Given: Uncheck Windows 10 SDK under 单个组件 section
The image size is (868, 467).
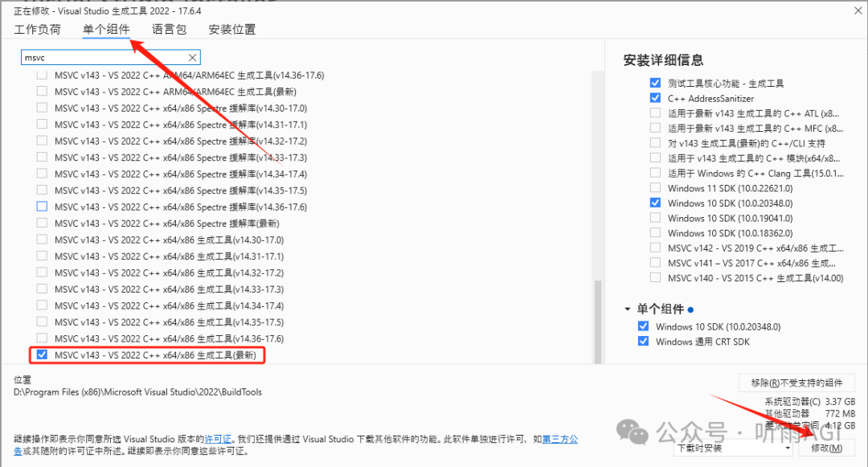Looking at the screenshot, I should [643, 326].
